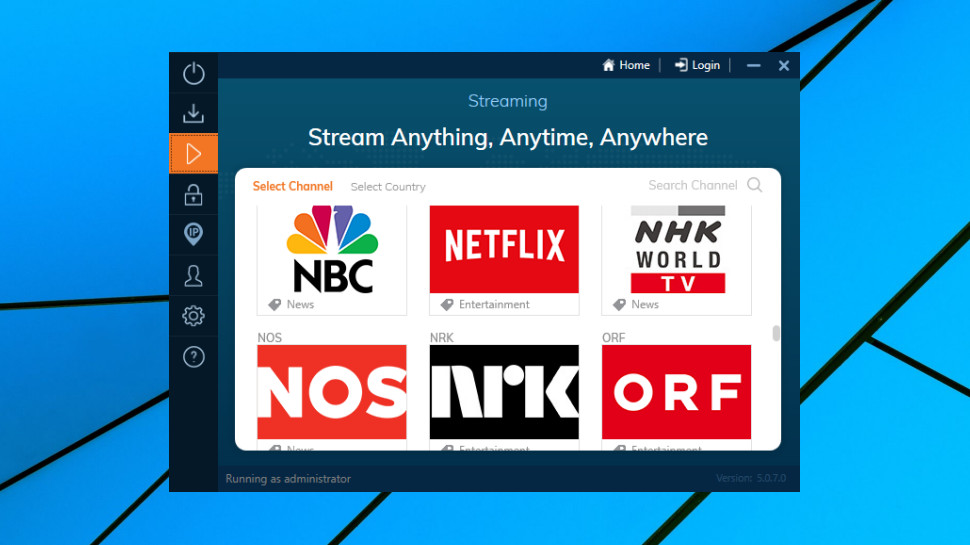
Task: Open the download section icon
Action: pos(194,113)
